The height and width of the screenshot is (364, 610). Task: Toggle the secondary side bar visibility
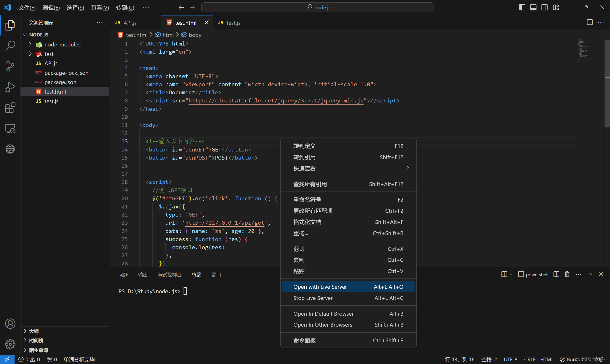(x=544, y=7)
